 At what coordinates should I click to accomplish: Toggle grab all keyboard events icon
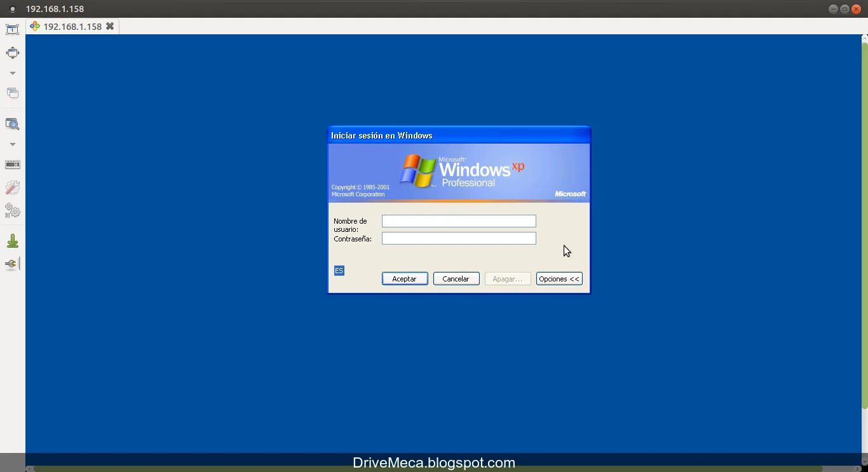coord(12,165)
